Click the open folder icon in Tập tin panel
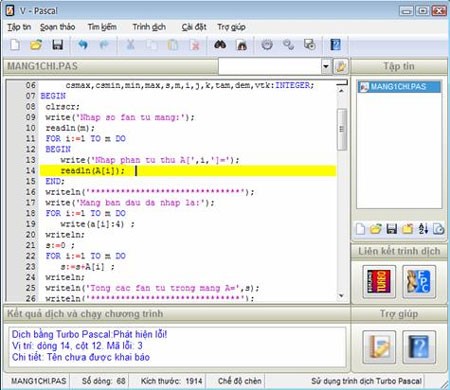Image resolution: width=450 pixels, height=390 pixels. pos(376,229)
